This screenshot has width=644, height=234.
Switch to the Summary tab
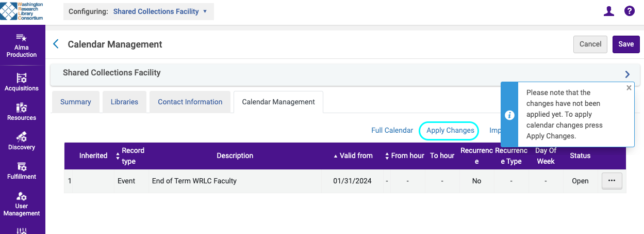tap(75, 102)
